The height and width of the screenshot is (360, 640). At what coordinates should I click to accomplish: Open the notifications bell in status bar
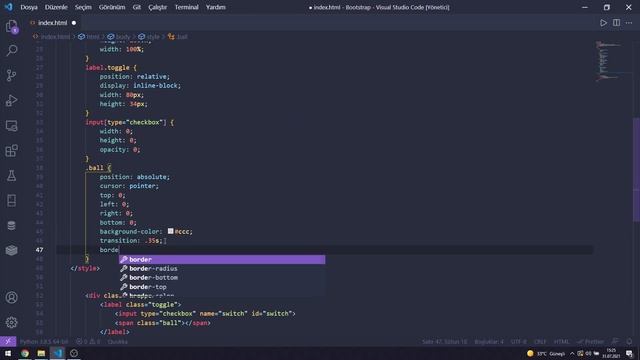(629, 342)
